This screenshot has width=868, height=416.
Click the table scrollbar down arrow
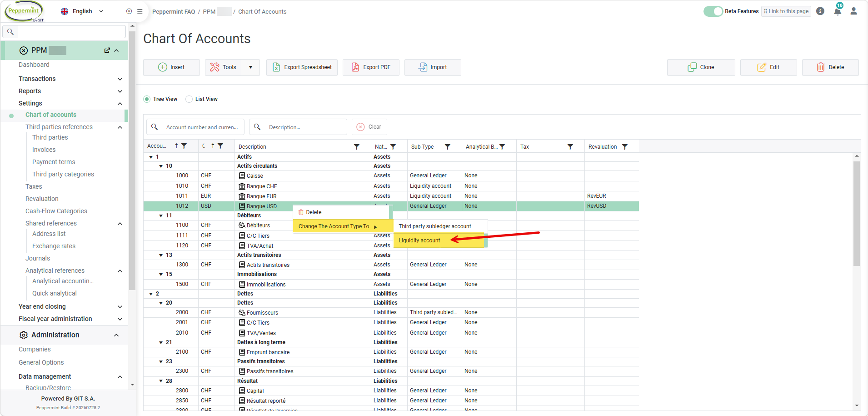click(857, 406)
